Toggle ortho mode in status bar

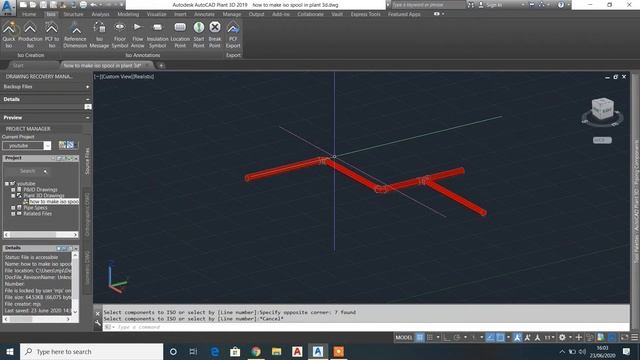click(447, 337)
